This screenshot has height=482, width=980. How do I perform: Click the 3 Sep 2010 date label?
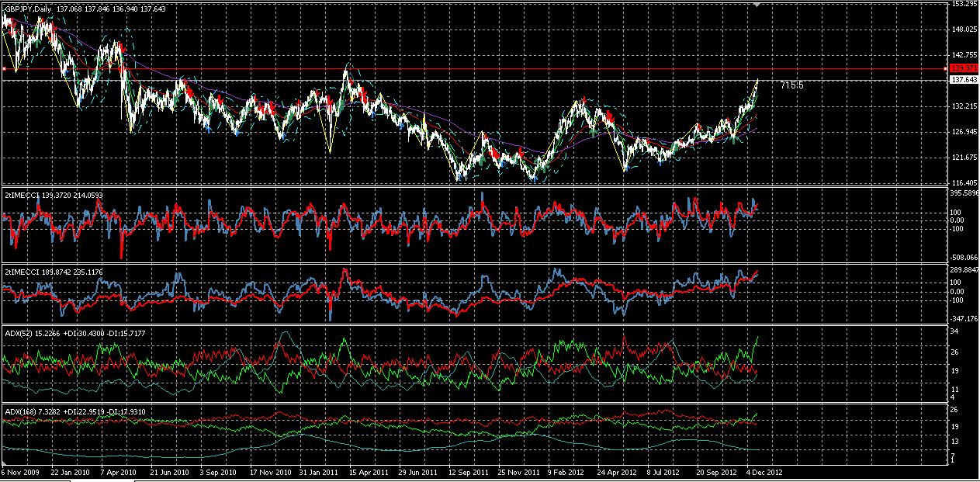218,471
